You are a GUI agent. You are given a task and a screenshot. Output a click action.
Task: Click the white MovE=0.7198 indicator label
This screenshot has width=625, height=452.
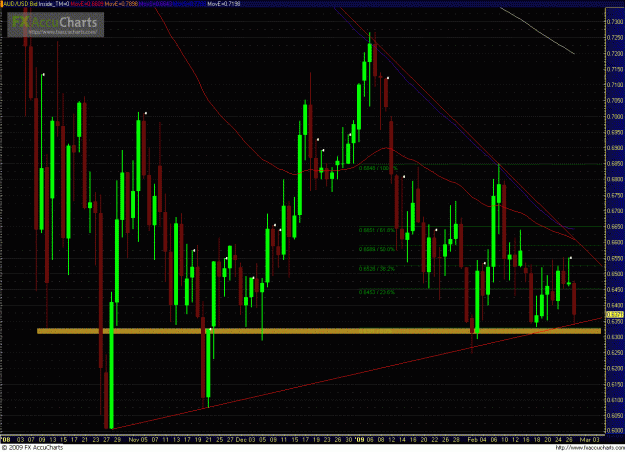pyautogui.click(x=224, y=4)
